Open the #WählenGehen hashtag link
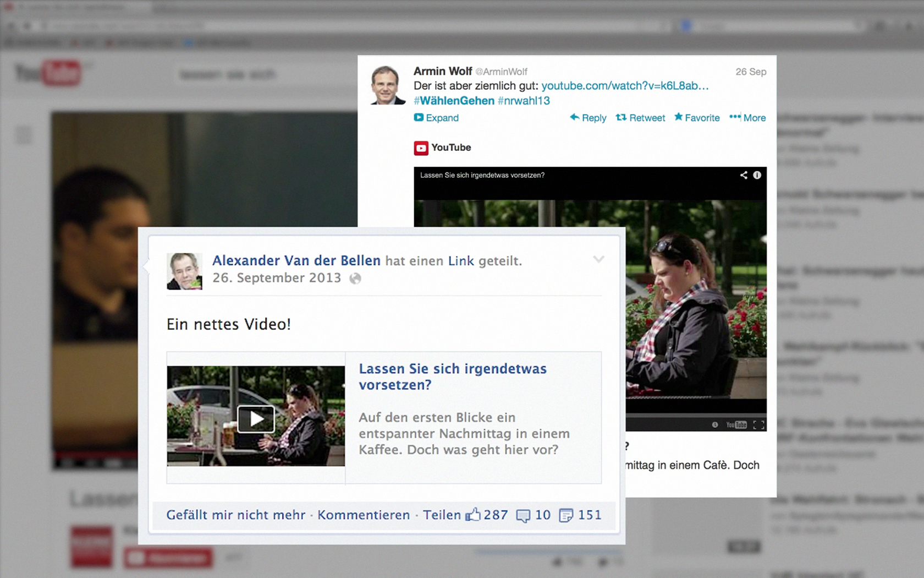The width and height of the screenshot is (924, 578). [454, 101]
